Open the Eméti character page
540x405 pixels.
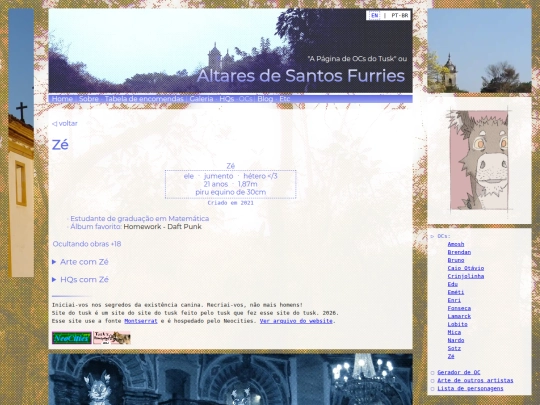[456, 292]
